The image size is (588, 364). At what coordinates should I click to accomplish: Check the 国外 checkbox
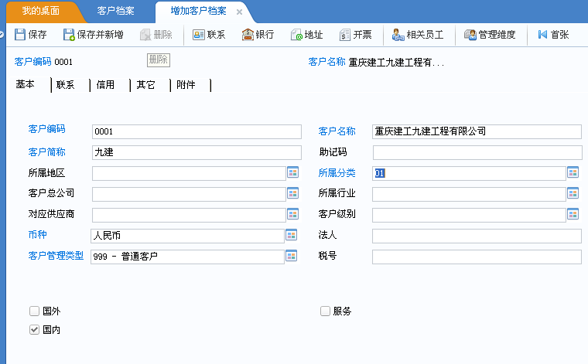tap(34, 311)
